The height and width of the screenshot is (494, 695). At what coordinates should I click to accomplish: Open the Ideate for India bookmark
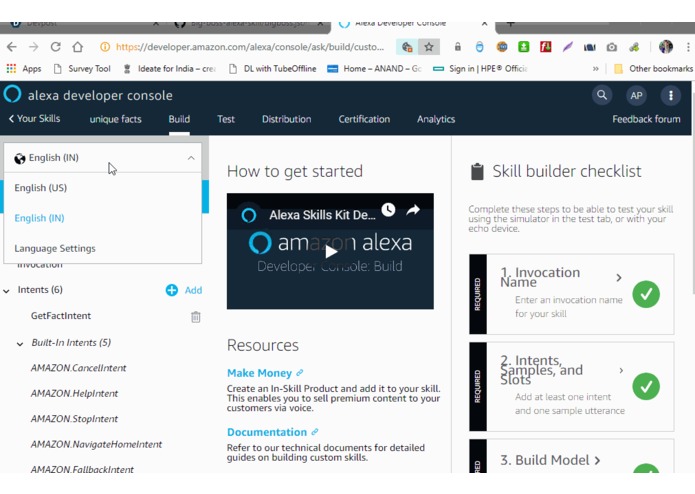pyautogui.click(x=169, y=69)
